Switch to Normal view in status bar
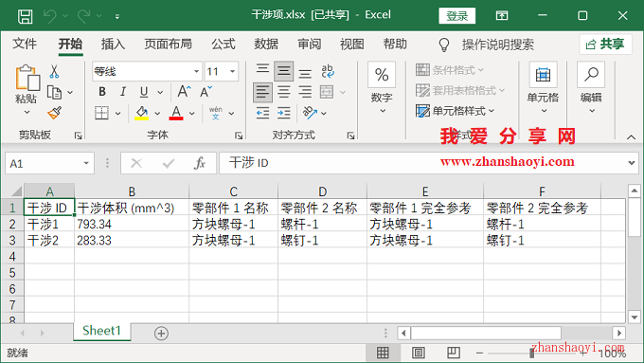Screen dimensions: 644x363 point(383,353)
